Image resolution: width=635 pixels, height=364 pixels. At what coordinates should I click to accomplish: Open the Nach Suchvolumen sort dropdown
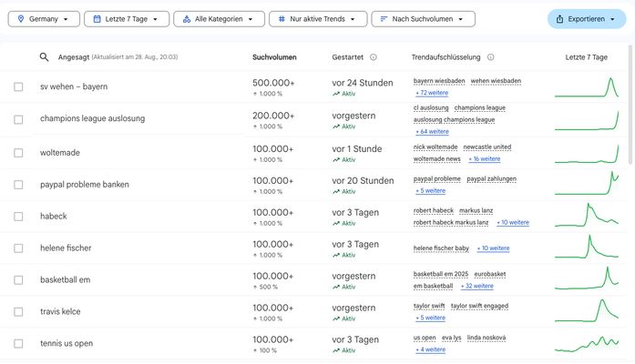coord(424,19)
